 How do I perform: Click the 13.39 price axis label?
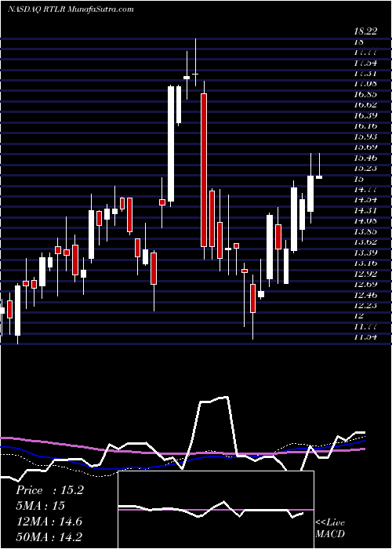coord(365,253)
